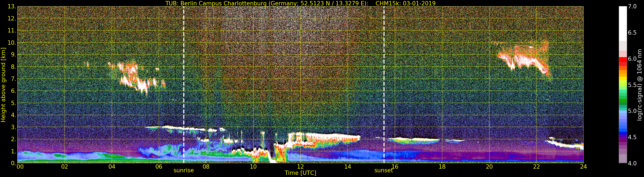Viewport: 644px width, 177px height.
Task: Click the time axis tick label '14'
Action: [x=347, y=167]
